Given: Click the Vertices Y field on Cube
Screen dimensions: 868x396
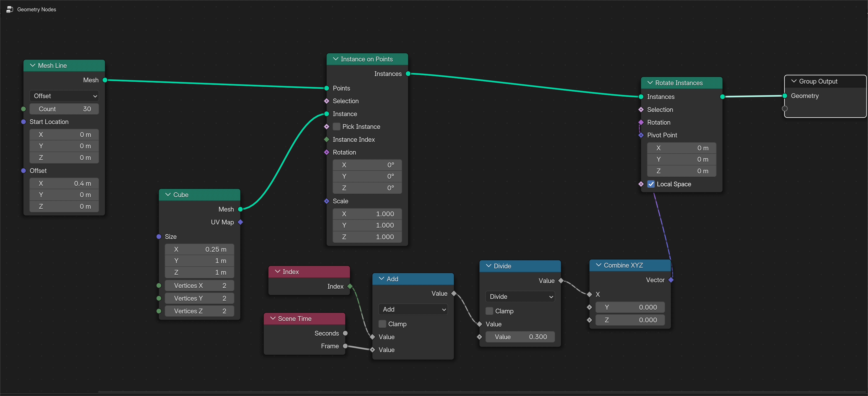Looking at the screenshot, I should point(199,298).
